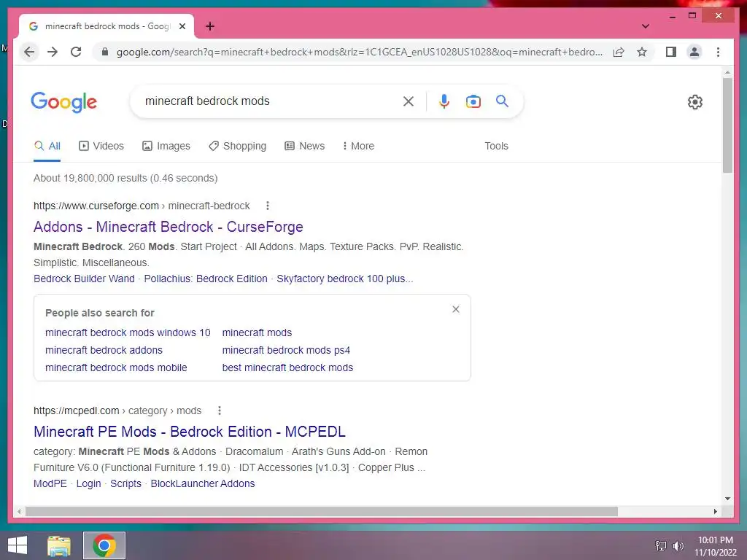This screenshot has width=747, height=560.
Task: Open the volume tray icon
Action: click(678, 545)
